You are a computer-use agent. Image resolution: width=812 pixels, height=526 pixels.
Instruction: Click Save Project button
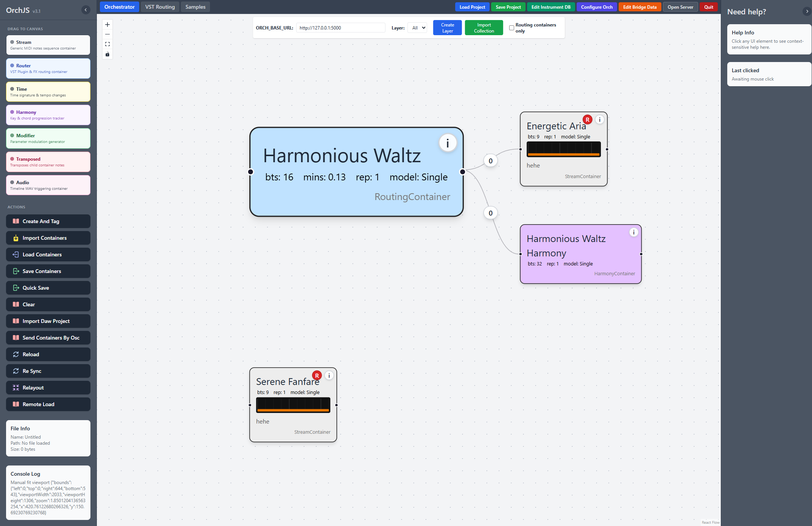508,7
